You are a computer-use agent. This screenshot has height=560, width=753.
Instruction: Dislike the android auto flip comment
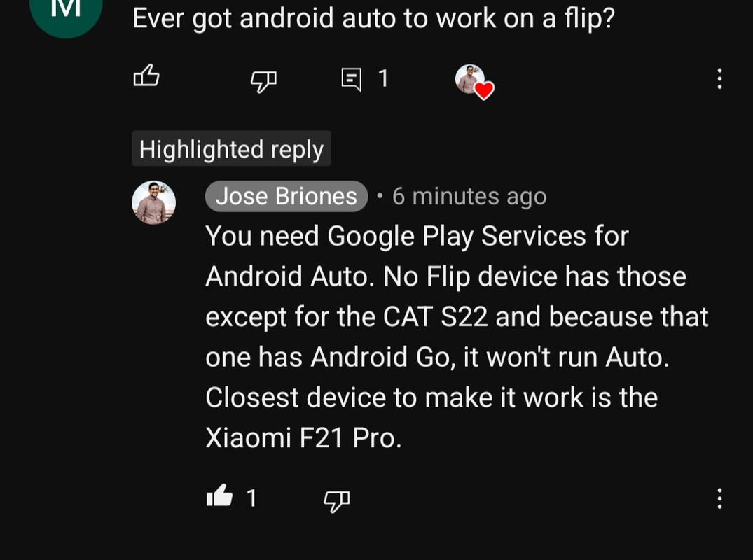tap(263, 81)
